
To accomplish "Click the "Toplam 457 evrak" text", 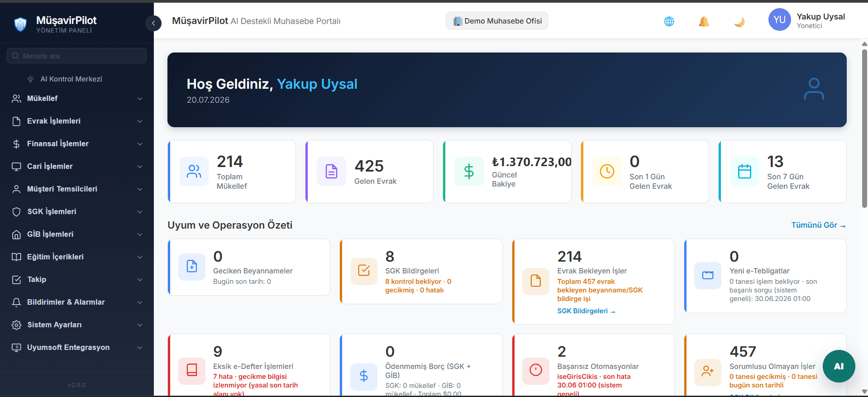I will 586,282.
